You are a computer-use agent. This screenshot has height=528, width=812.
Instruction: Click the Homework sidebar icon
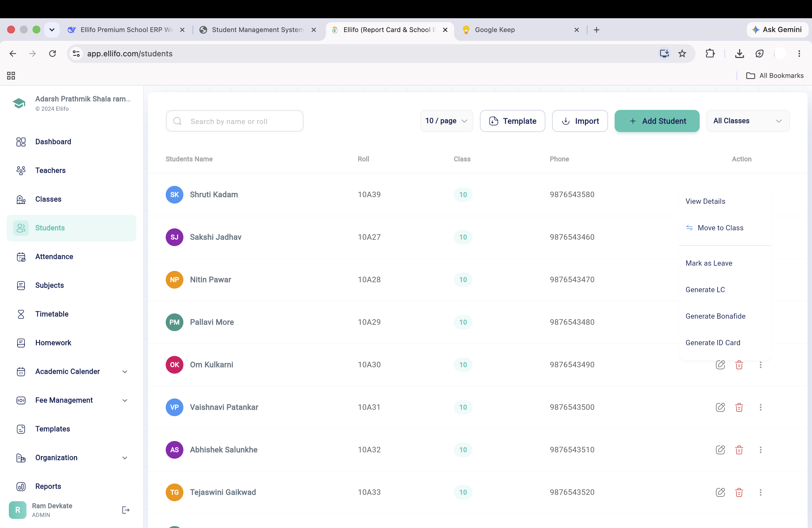(x=21, y=343)
